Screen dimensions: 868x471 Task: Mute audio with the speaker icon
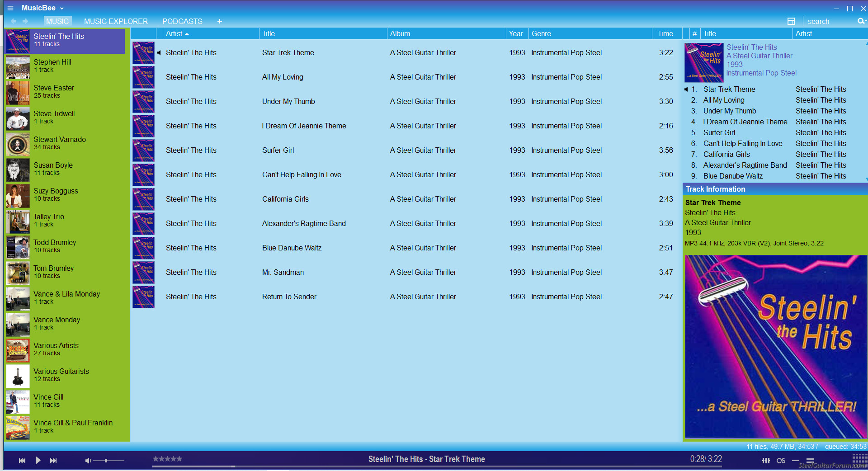(88, 461)
